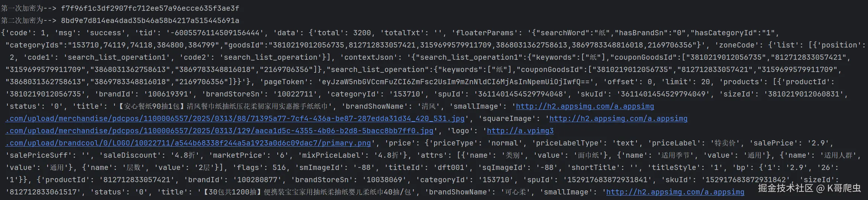
Task: Open the brandcool LOGO primary.png link
Action: (188, 143)
